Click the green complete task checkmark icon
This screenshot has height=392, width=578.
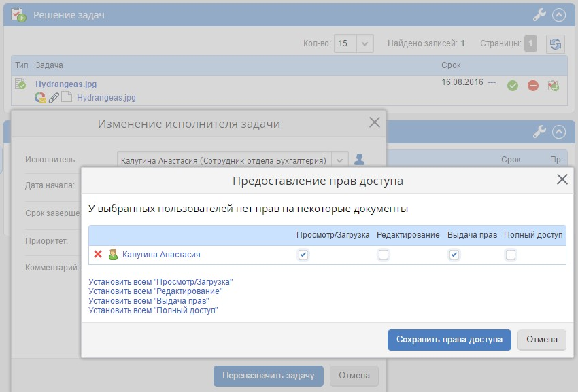[513, 86]
